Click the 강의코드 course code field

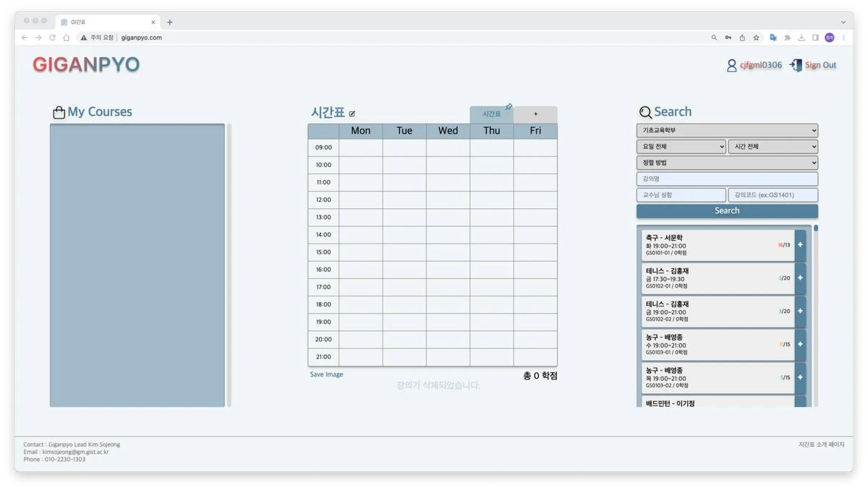tap(773, 195)
